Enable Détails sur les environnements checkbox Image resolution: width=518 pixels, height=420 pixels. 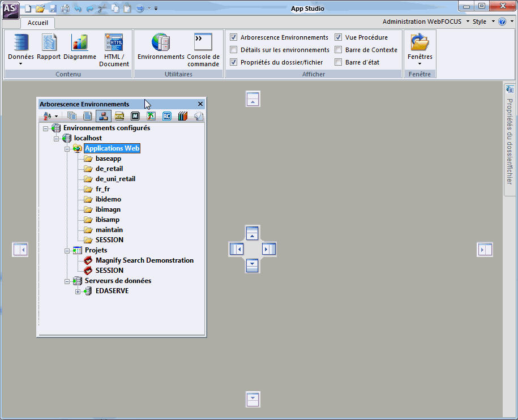[x=234, y=50]
